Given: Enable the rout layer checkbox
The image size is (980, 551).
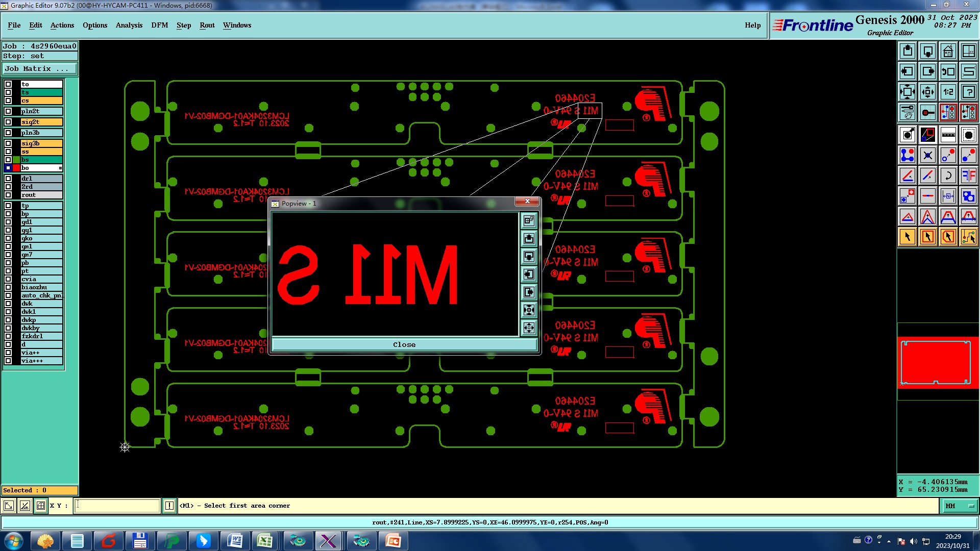Looking at the screenshot, I should point(8,195).
